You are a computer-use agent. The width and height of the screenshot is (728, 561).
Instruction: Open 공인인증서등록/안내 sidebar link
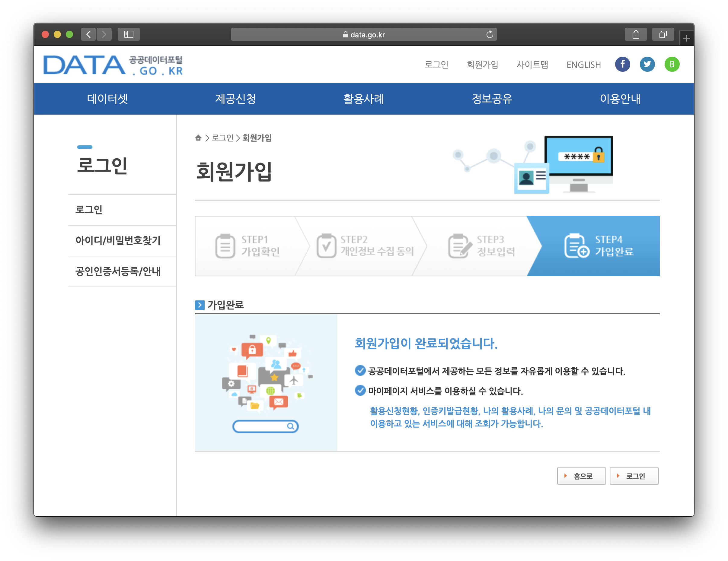click(118, 271)
